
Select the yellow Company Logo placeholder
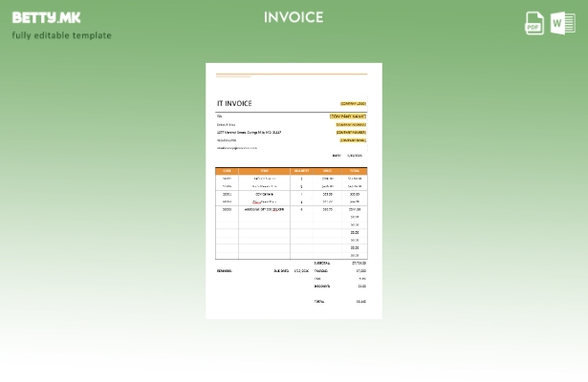tap(353, 103)
